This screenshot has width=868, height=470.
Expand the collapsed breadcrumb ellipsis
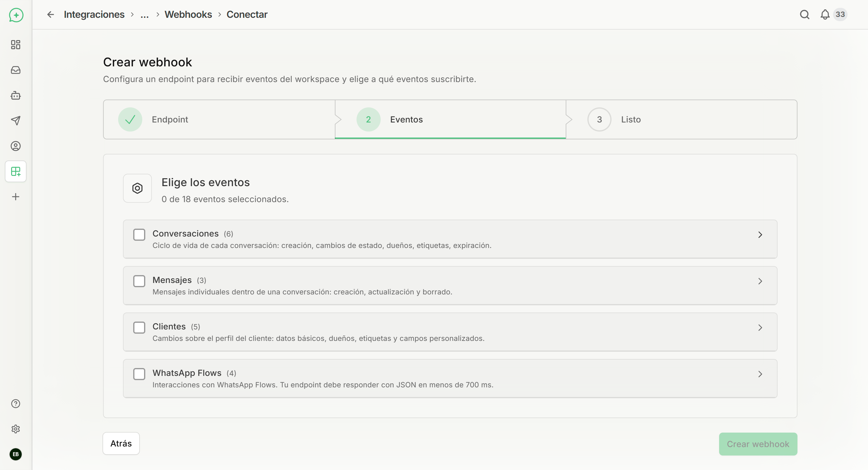click(145, 14)
